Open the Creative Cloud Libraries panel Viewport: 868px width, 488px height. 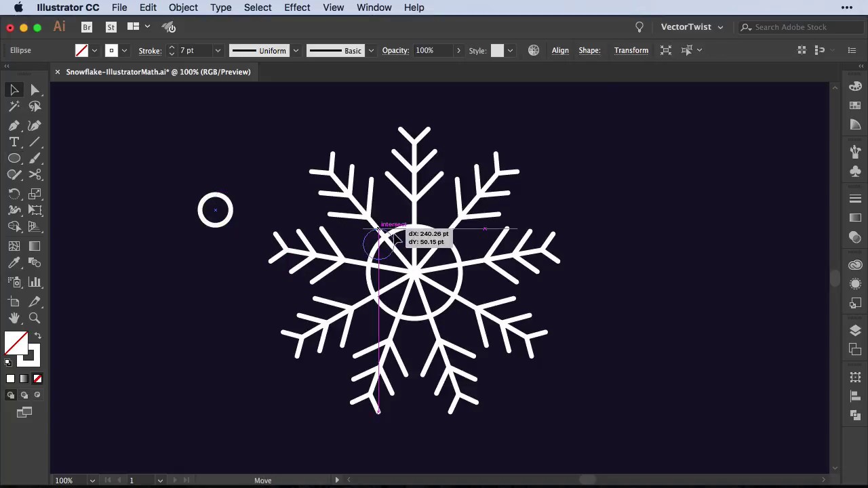tap(855, 265)
